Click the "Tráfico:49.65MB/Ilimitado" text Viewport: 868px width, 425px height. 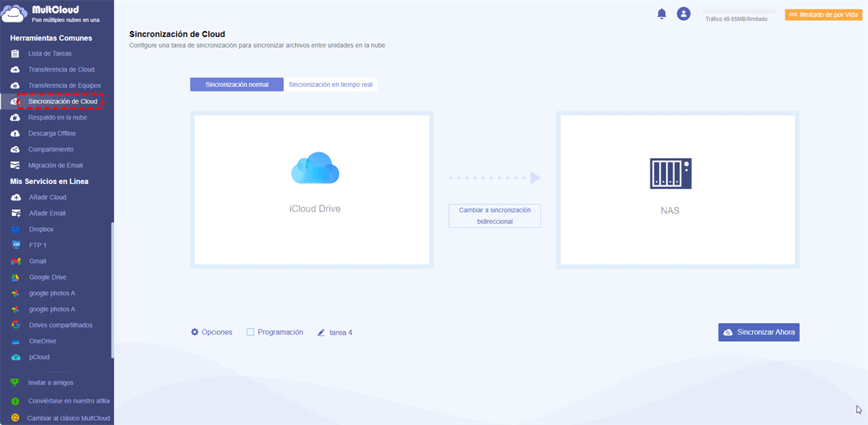tap(736, 19)
